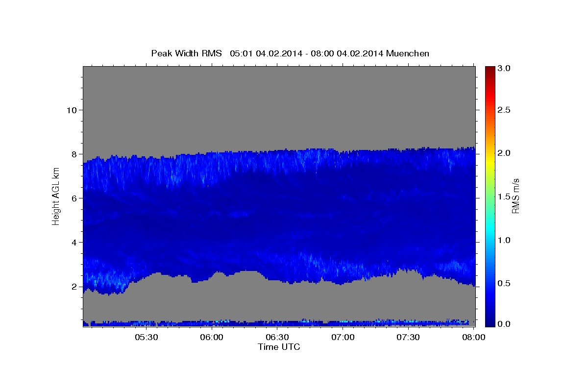Click the "Time UTC" axis label
Screen dimensions: 588x392
coord(279,347)
